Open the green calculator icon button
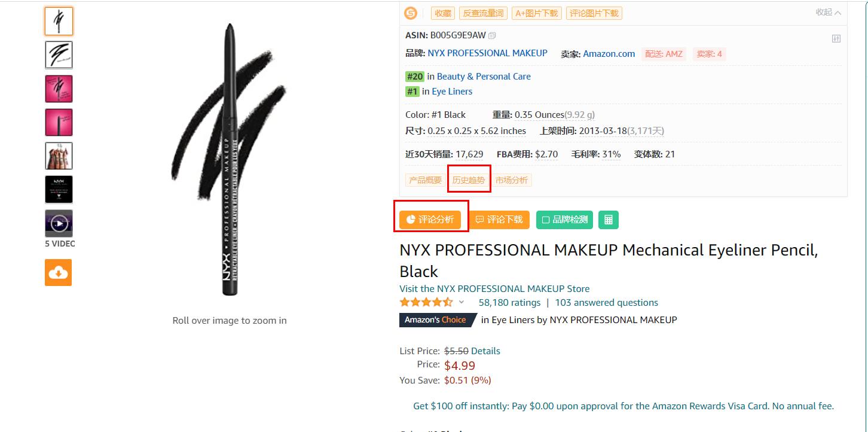This screenshot has height=432, width=868. (x=609, y=220)
